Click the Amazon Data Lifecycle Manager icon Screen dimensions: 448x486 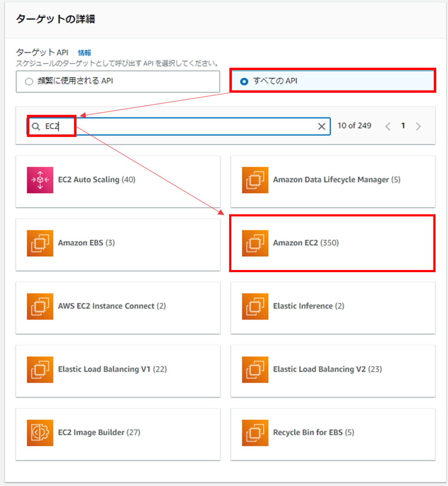[255, 180]
